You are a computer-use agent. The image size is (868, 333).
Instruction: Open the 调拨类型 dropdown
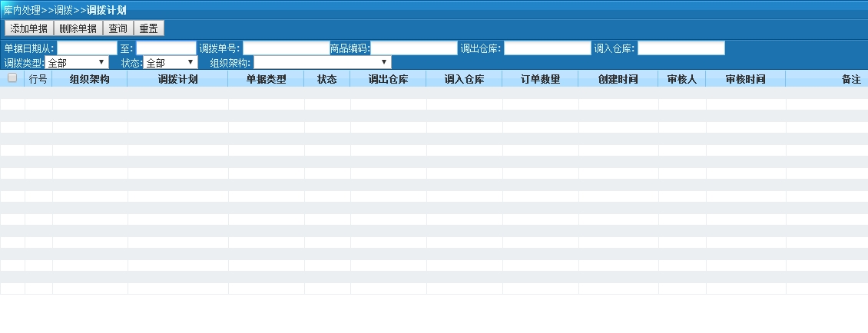[77, 62]
